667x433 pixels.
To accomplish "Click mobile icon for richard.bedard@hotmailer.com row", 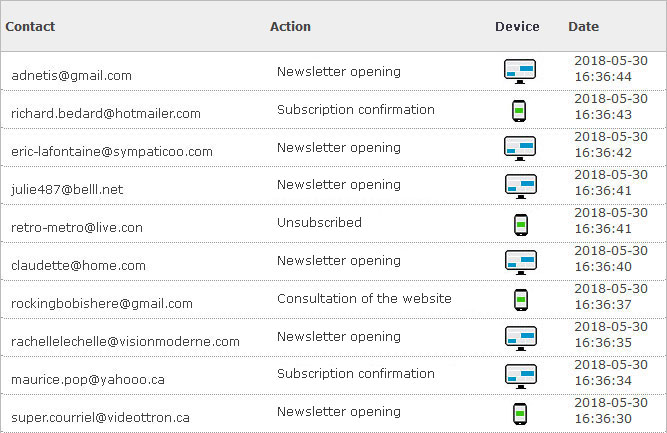I will tap(519, 111).
